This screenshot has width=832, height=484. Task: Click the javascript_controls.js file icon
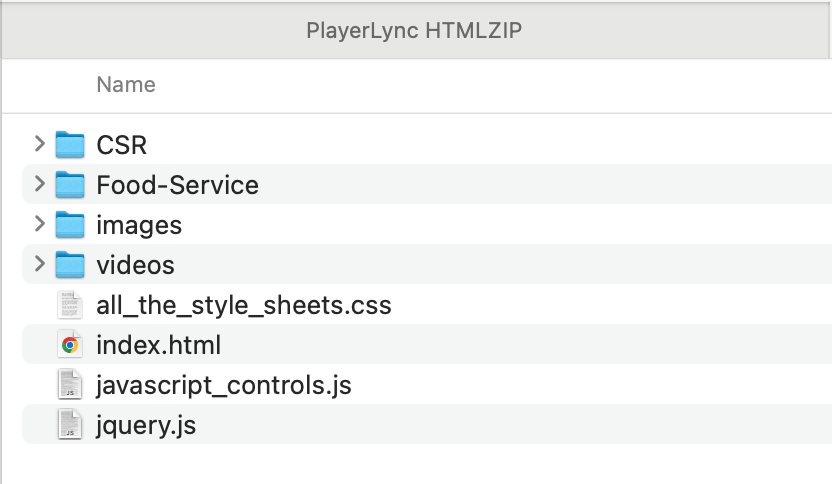(70, 385)
